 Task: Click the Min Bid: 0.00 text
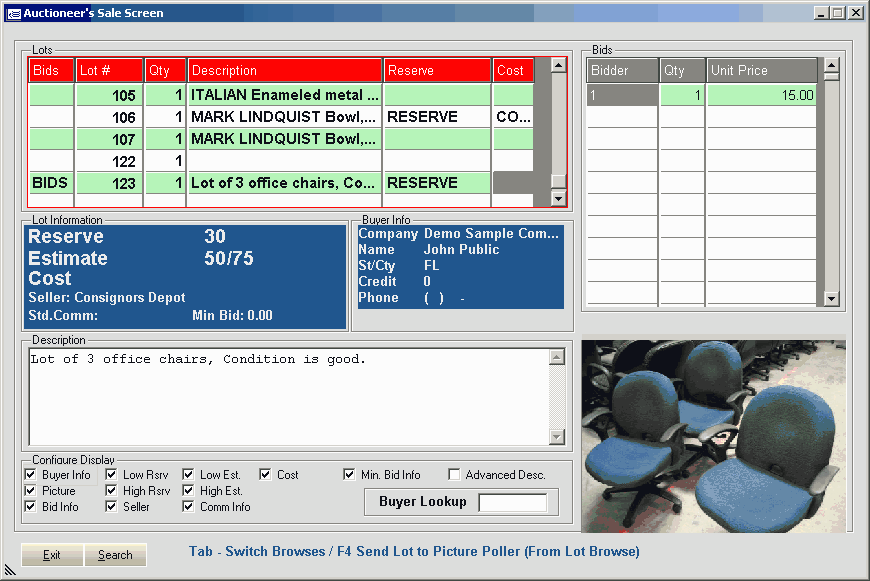point(232,316)
